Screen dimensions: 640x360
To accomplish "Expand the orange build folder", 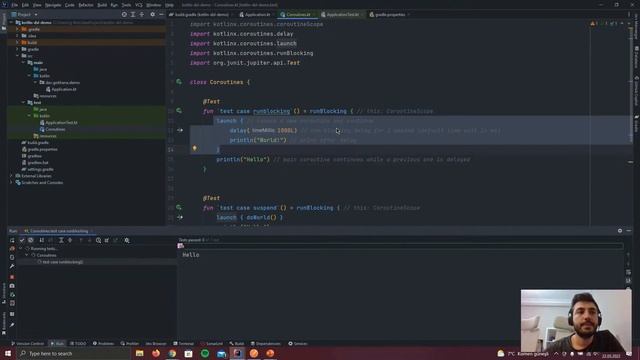I will pyautogui.click(x=17, y=42).
